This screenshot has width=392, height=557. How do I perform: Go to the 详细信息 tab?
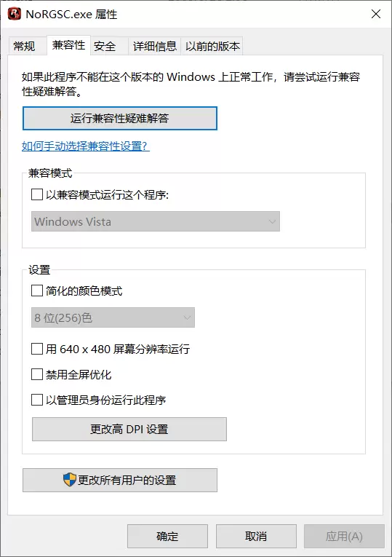pyautogui.click(x=155, y=46)
